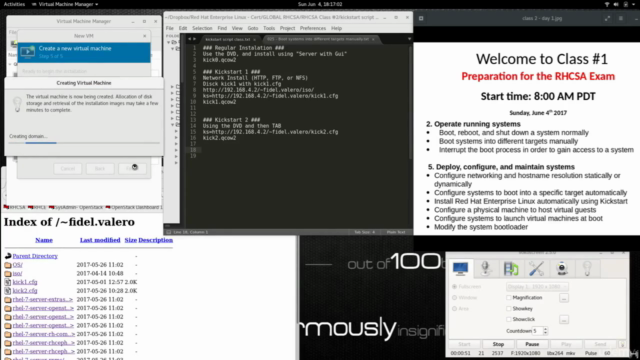Open the Activities overview

[14, 4]
